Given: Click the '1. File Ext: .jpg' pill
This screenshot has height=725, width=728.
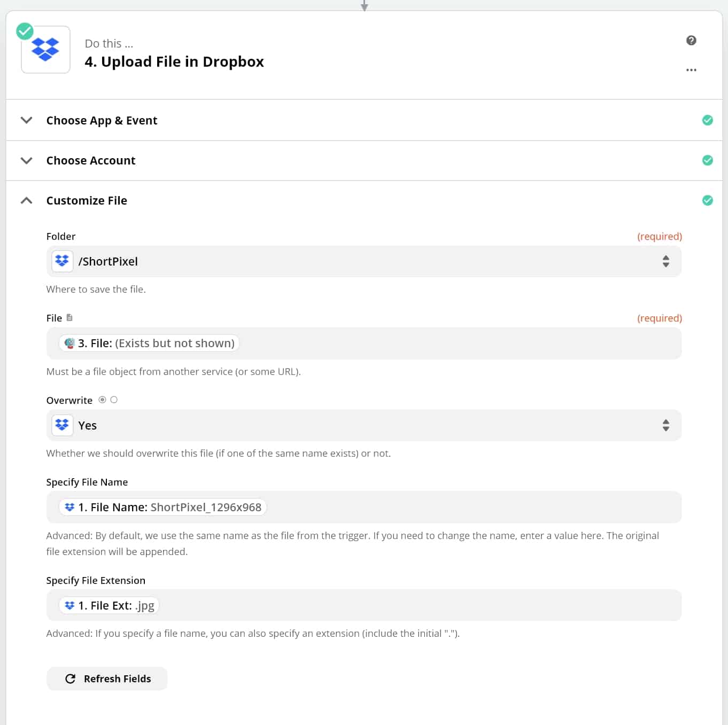Looking at the screenshot, I should [x=109, y=605].
